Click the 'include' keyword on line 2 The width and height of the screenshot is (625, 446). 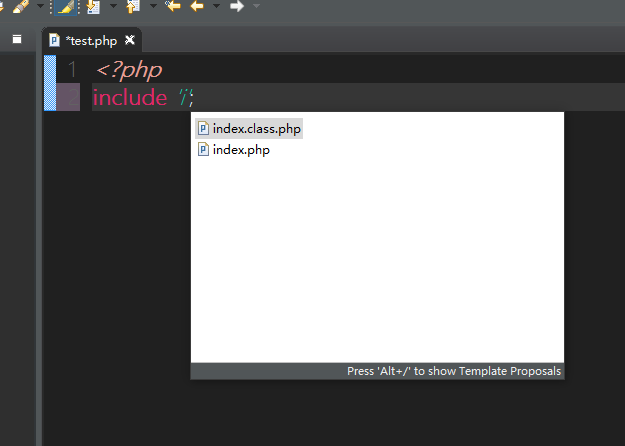coord(130,98)
